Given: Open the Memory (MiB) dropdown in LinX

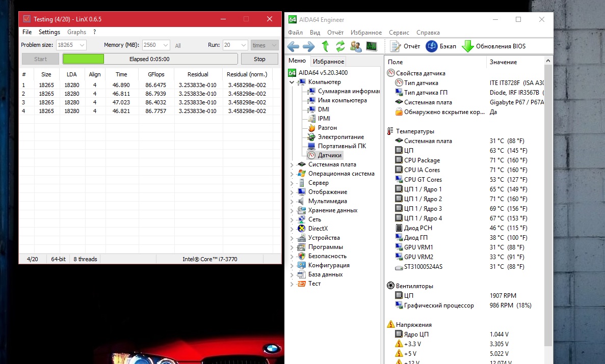Looking at the screenshot, I should [x=166, y=45].
